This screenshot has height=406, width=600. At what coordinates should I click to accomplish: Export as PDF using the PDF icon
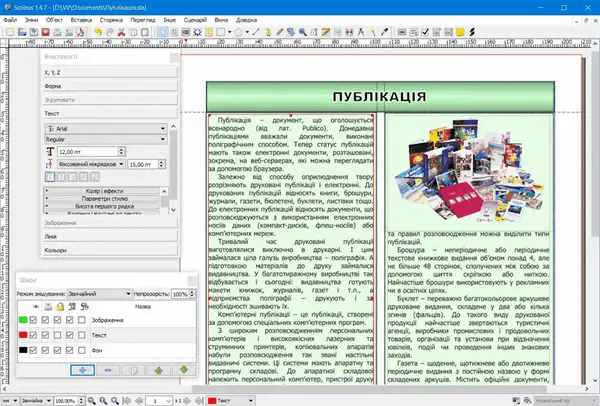tap(81, 32)
